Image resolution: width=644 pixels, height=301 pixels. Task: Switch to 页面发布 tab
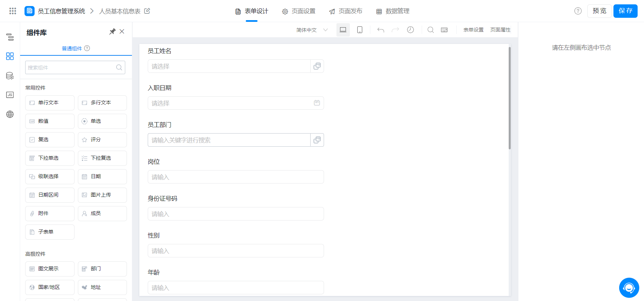(346, 11)
